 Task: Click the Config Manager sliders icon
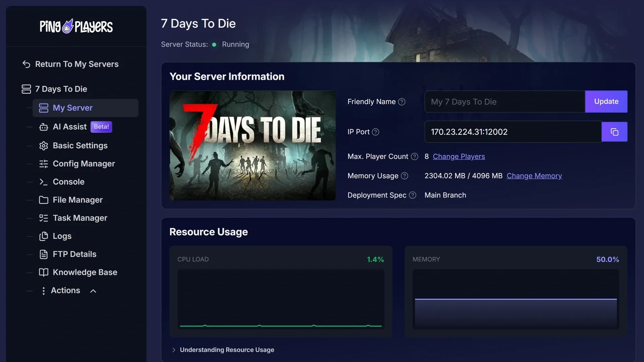44,164
